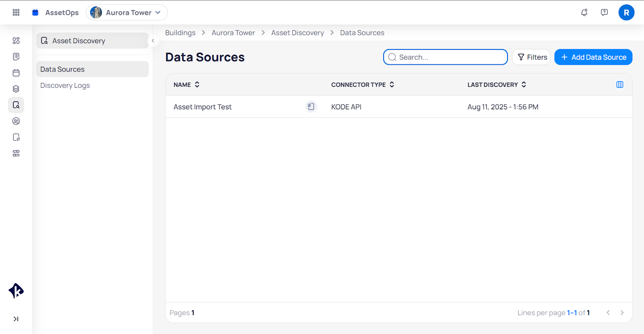Open the column settings icon in table header
The width and height of the screenshot is (644, 334).
pos(619,84)
